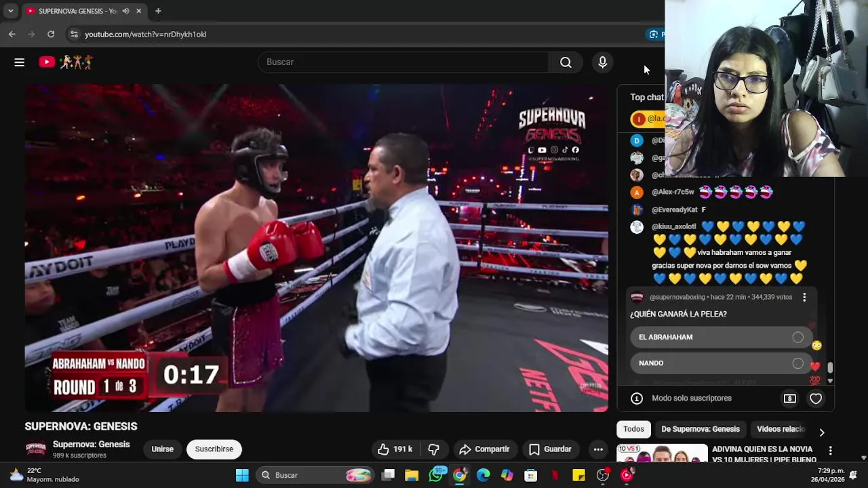
Task: Open tab search dropdown arrow
Action: (x=10, y=11)
